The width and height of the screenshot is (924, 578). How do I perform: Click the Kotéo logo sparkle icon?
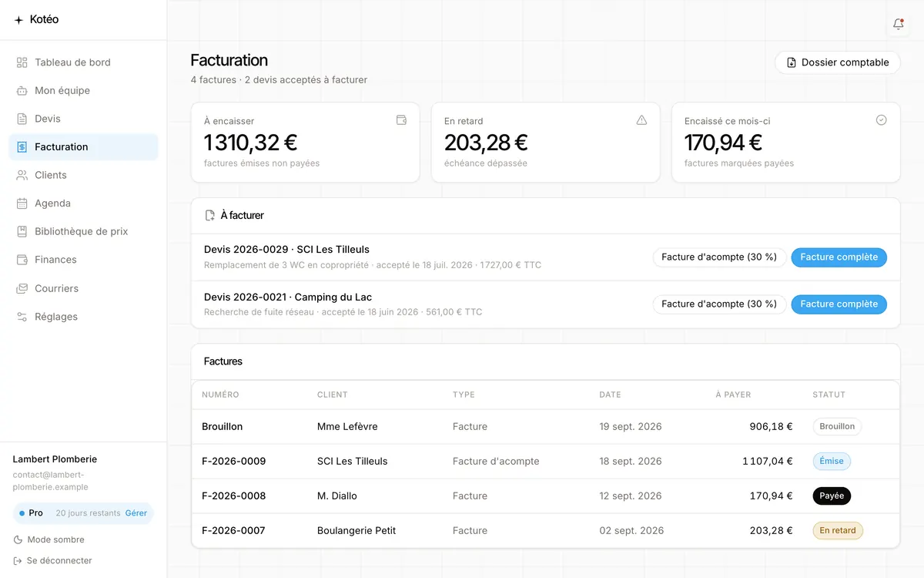pos(19,20)
